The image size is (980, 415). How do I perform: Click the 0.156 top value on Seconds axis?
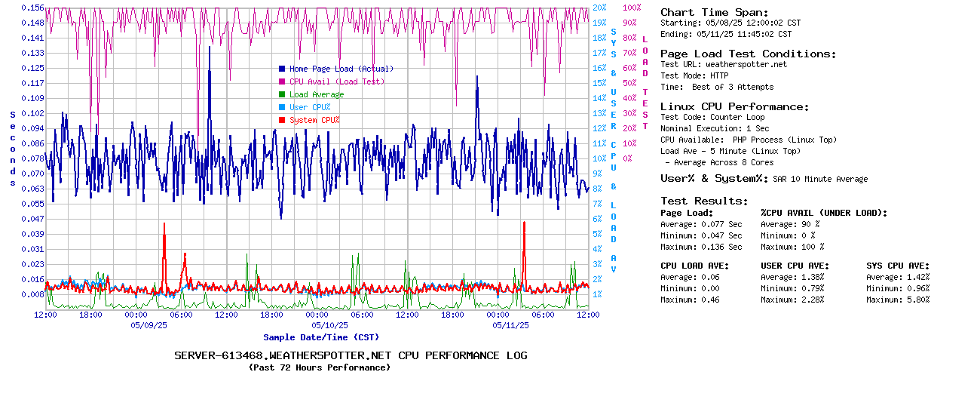pyautogui.click(x=32, y=7)
